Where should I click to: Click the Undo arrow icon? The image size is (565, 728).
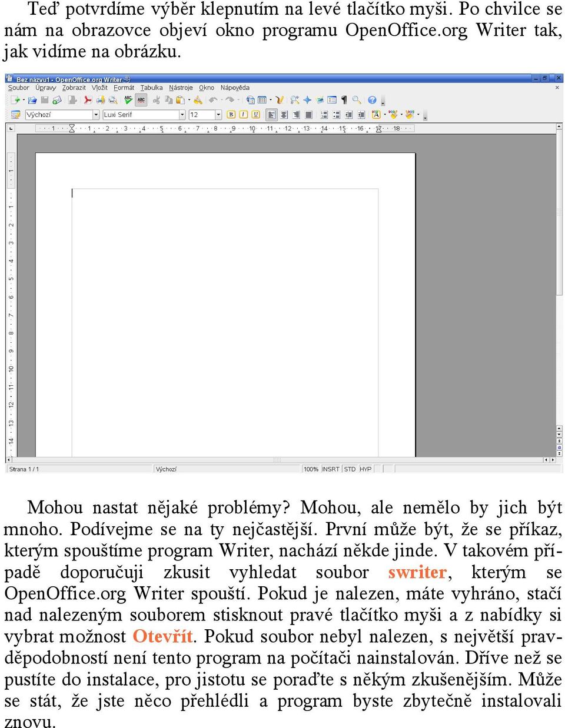coord(212,100)
